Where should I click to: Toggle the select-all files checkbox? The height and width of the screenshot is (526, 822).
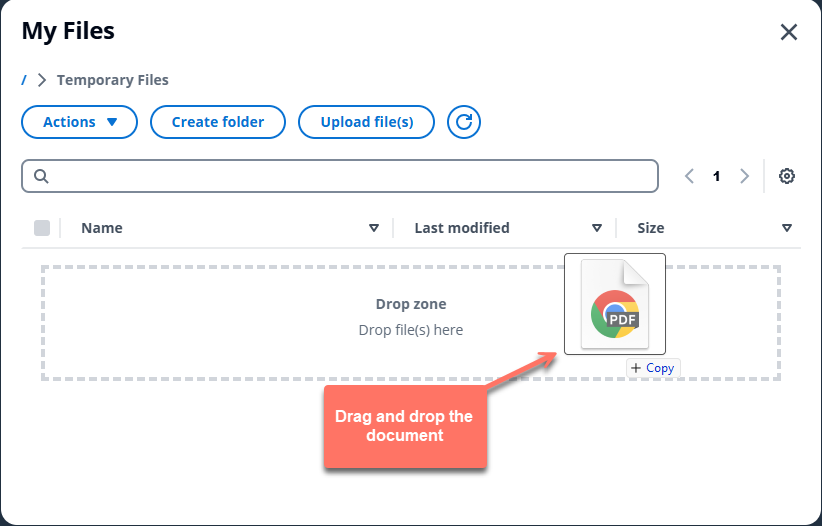[x=42, y=228]
